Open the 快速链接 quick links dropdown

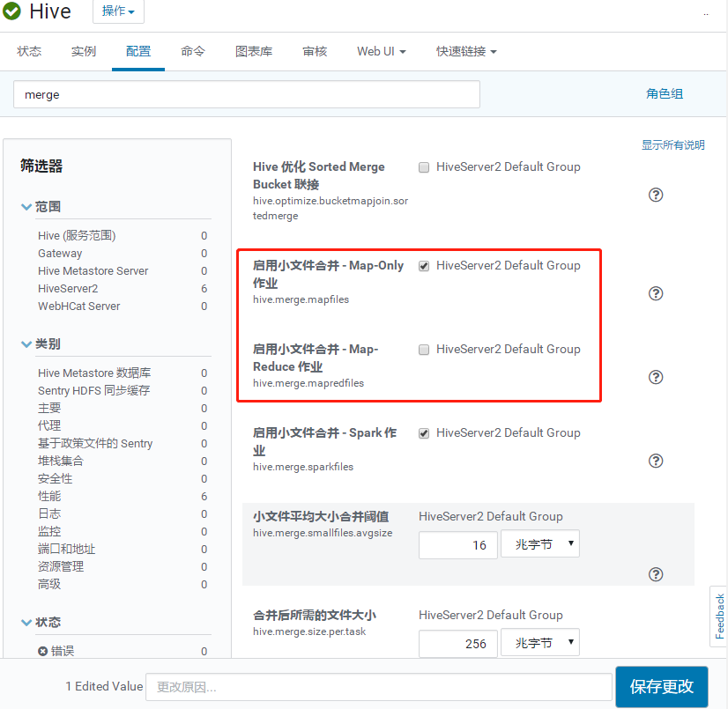point(466,51)
